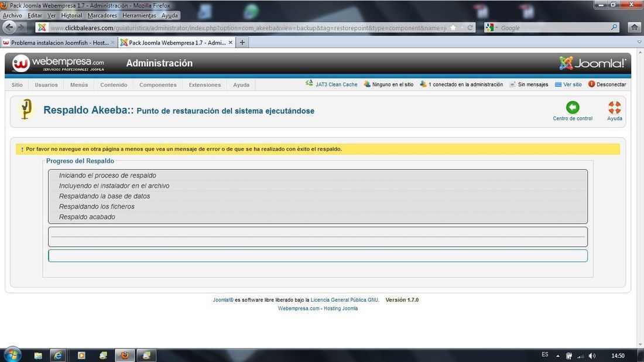The height and width of the screenshot is (362, 644).
Task: Open the Usuarios admin menu
Action: tap(46, 85)
